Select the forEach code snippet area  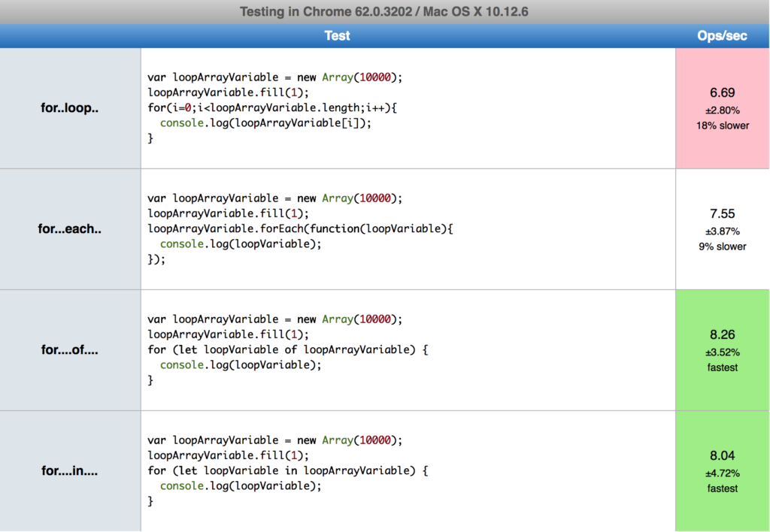(301, 229)
